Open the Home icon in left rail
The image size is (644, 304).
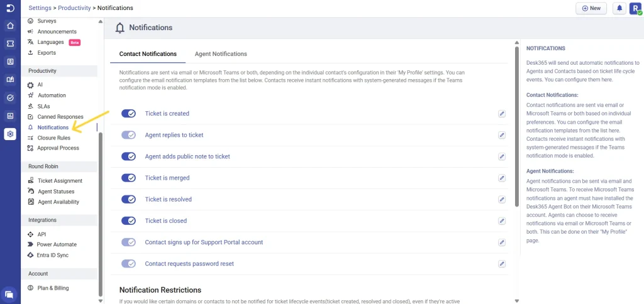point(10,26)
